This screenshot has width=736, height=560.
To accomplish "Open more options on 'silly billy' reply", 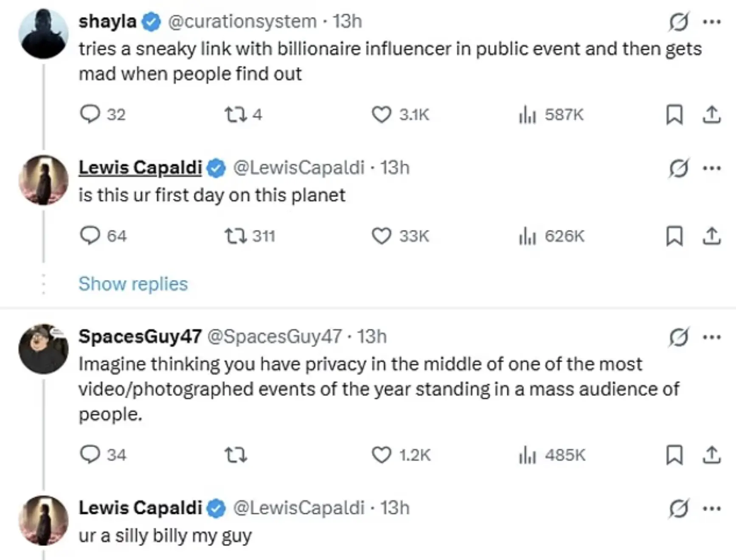I will (712, 508).
